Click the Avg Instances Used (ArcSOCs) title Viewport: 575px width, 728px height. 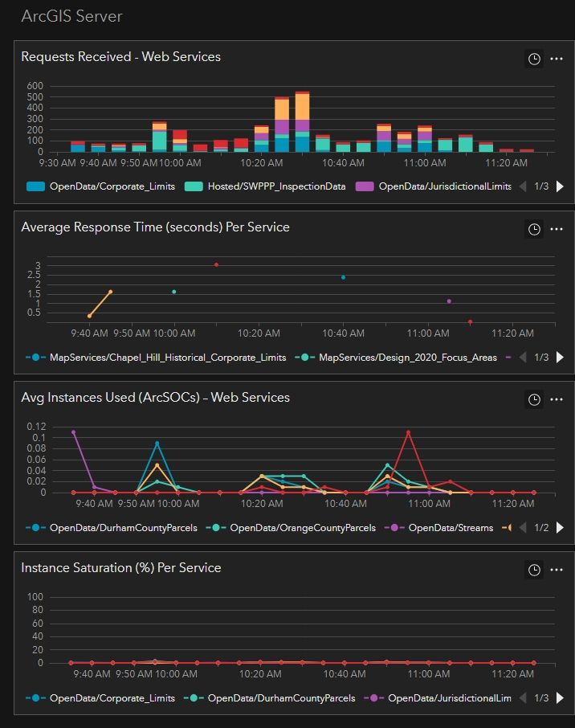tap(156, 398)
